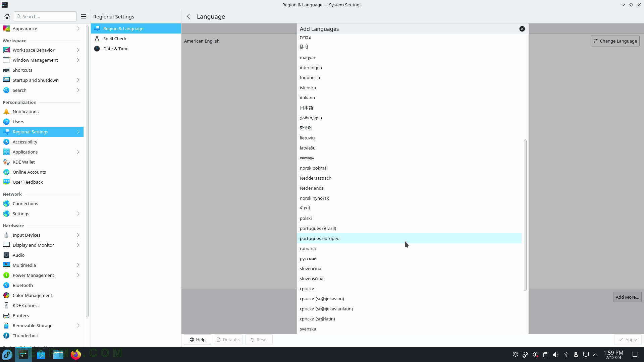Viewport: 644px width, 362px height.
Task: Expand Applications chevron
Action: (78, 152)
